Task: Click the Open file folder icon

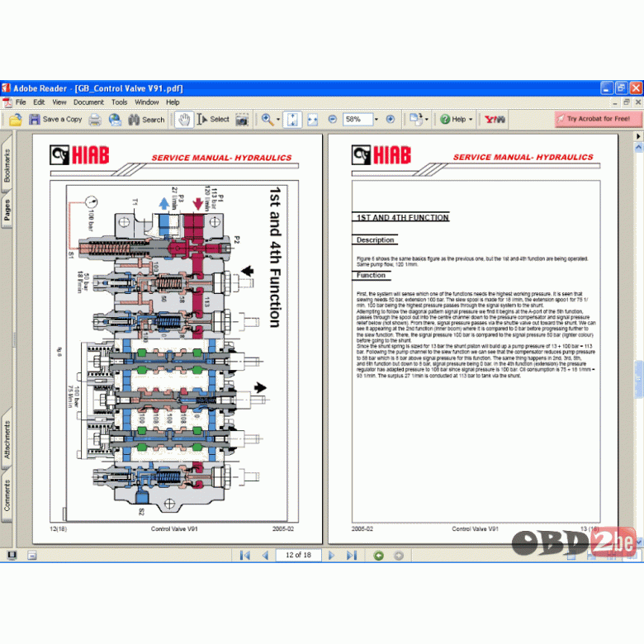Action: [x=15, y=120]
